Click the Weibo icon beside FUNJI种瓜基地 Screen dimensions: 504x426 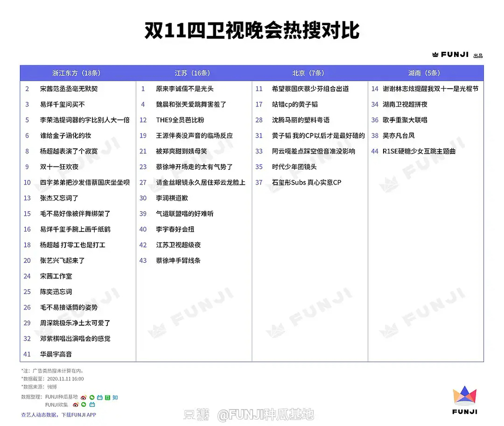point(84,397)
